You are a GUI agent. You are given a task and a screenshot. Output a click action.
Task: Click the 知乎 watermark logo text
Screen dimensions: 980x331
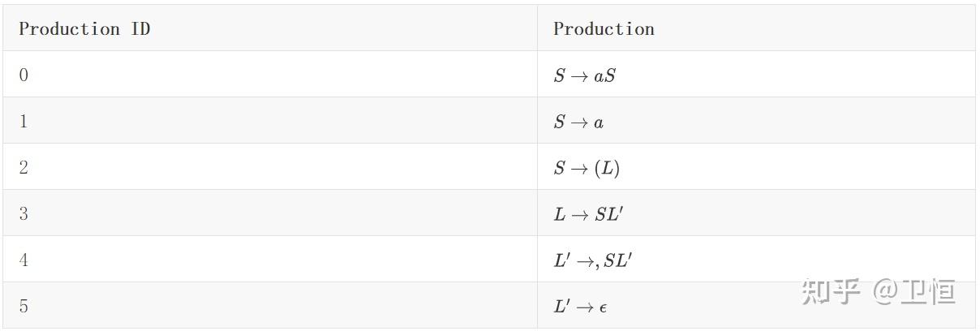click(x=830, y=291)
